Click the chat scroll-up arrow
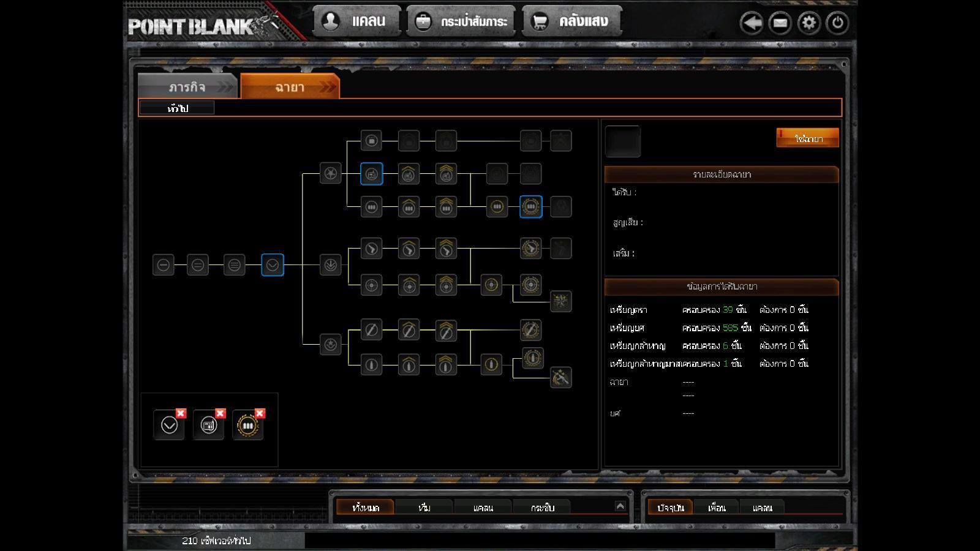980x551 pixels. point(620,506)
